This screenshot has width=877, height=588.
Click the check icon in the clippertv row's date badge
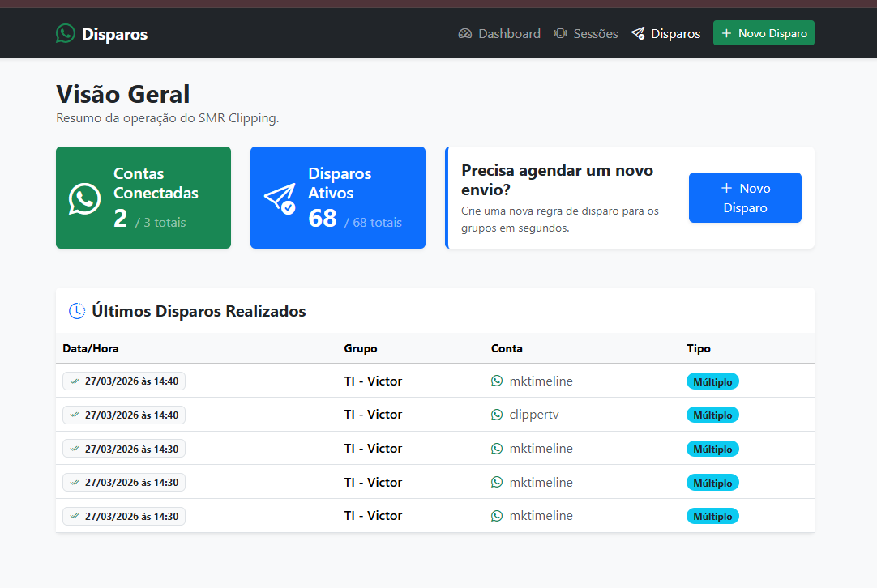[75, 415]
